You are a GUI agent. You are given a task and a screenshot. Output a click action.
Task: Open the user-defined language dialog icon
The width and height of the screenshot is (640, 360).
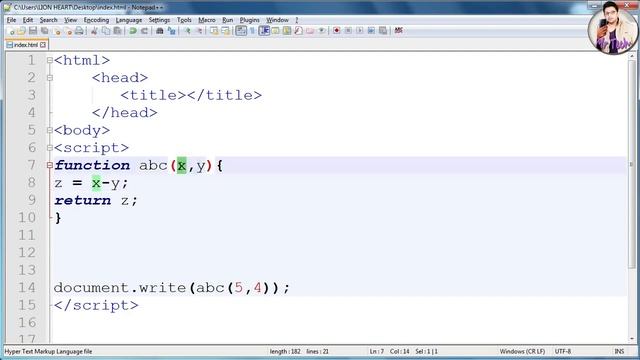point(276,31)
